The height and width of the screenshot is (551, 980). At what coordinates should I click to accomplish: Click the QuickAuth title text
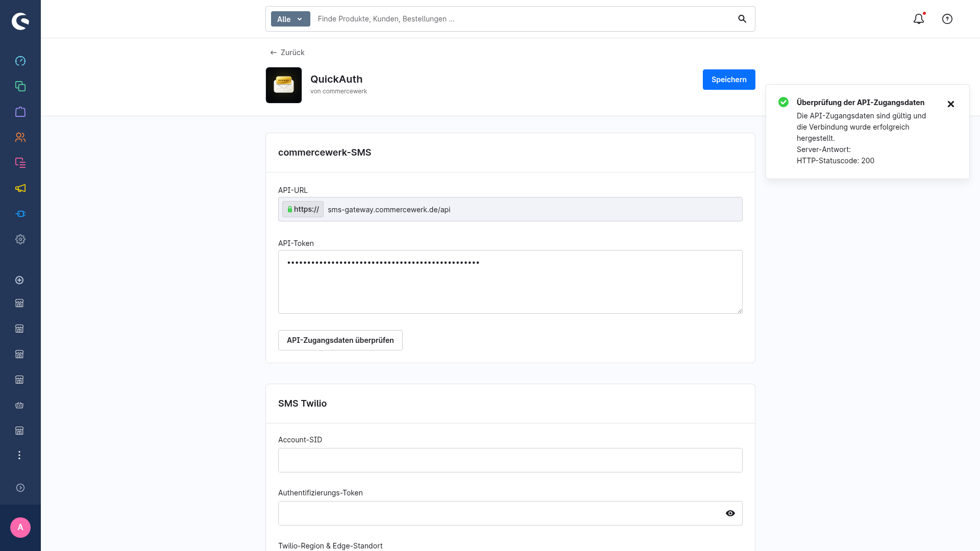click(x=336, y=79)
